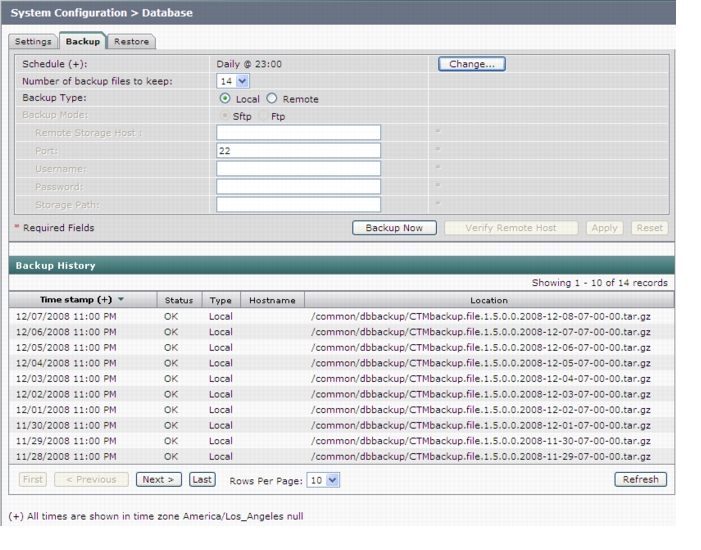
Task: Sort by the Status column header
Action: point(179,300)
